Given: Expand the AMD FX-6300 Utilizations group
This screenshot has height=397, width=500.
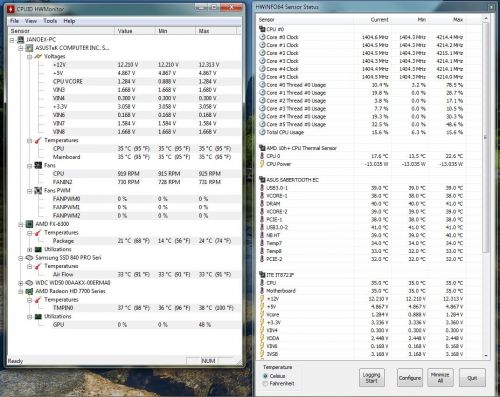Looking at the screenshot, I should (29, 249).
